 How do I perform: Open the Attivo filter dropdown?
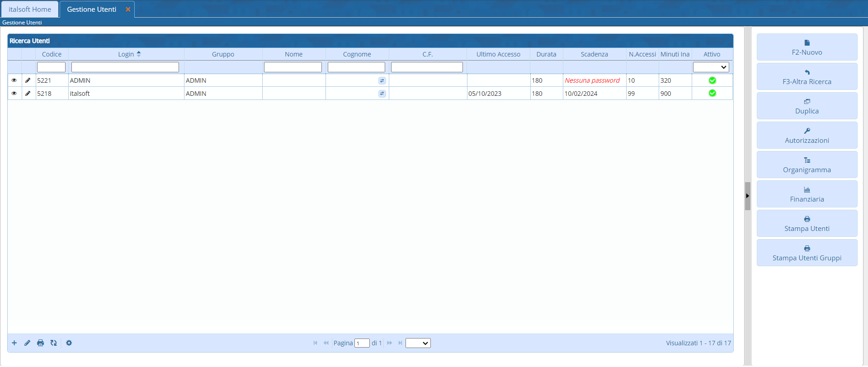tap(711, 67)
